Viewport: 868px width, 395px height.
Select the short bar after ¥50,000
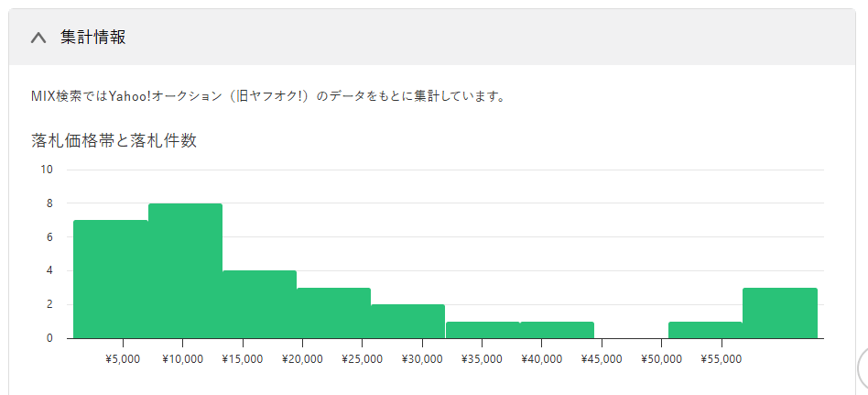[x=705, y=330]
